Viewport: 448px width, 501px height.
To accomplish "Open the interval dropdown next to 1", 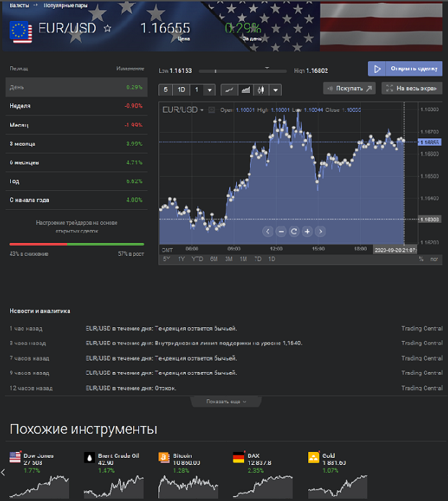I will [x=210, y=90].
